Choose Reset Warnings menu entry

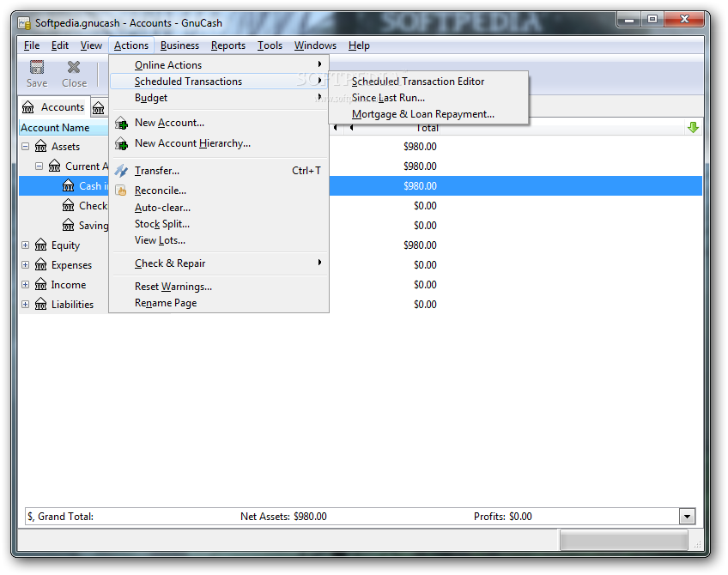tap(219, 287)
